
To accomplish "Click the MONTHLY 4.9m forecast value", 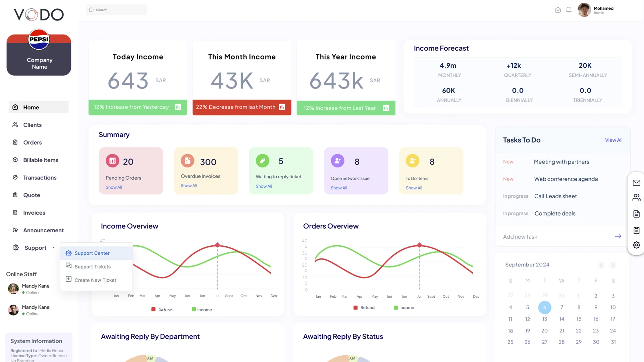I will pyautogui.click(x=448, y=66).
